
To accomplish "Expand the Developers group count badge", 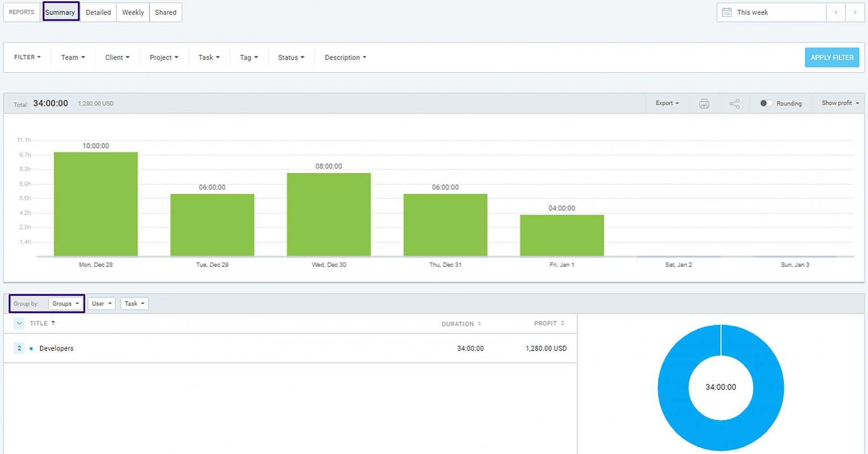I will (x=19, y=348).
